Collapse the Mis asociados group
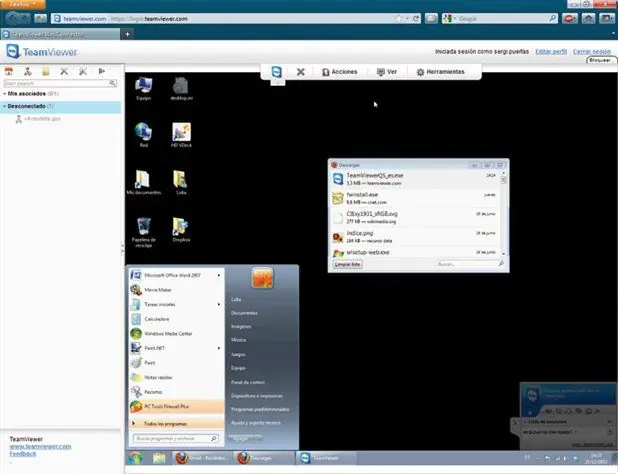The width and height of the screenshot is (618, 474). (x=4, y=94)
